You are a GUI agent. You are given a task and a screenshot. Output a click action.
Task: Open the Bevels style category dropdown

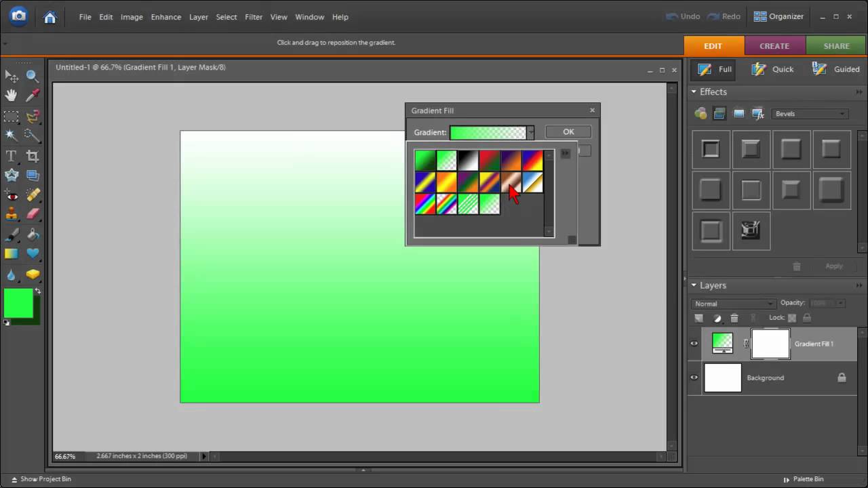[810, 114]
